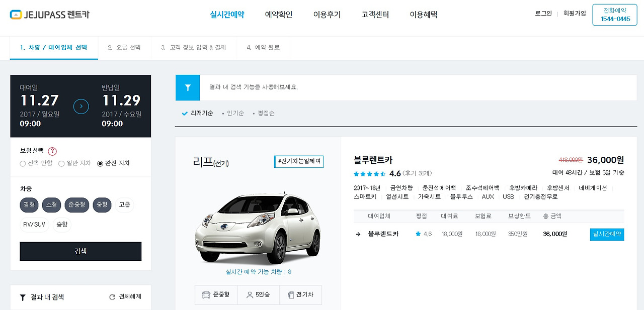This screenshot has width=644, height=310.
Task: Click the checkmark icon beside 최저가순 sorting
Action: (x=185, y=113)
